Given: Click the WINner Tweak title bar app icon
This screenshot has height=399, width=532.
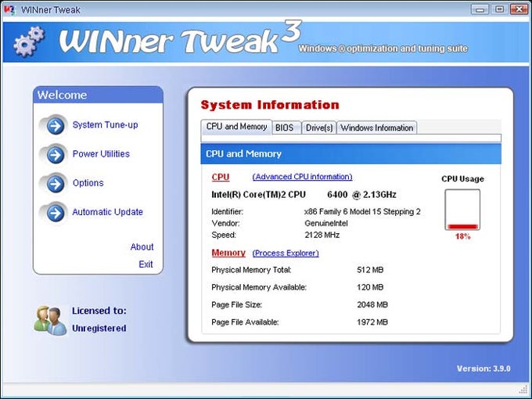Looking at the screenshot, I should pos(9,9).
